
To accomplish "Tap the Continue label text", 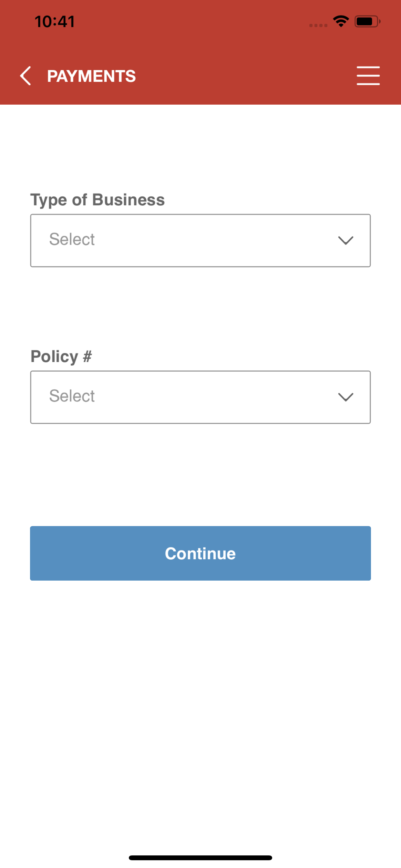I will click(x=200, y=553).
